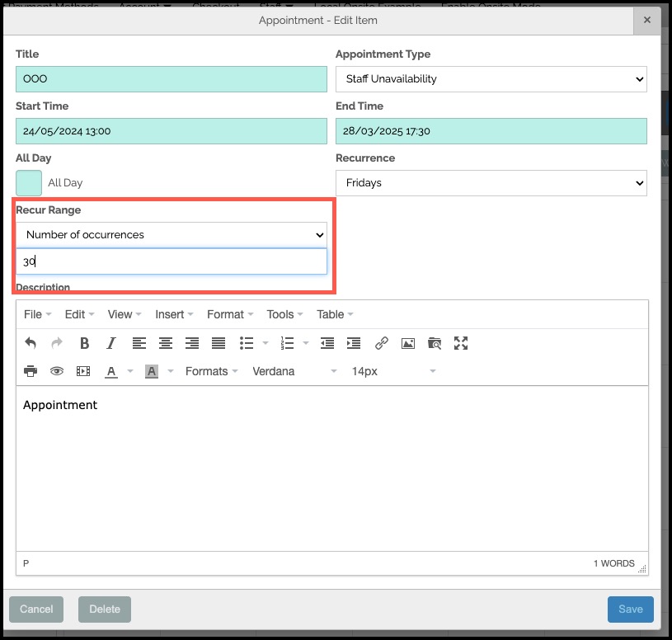Click the Start Time field
This screenshot has width=672, height=640.
tap(172, 131)
